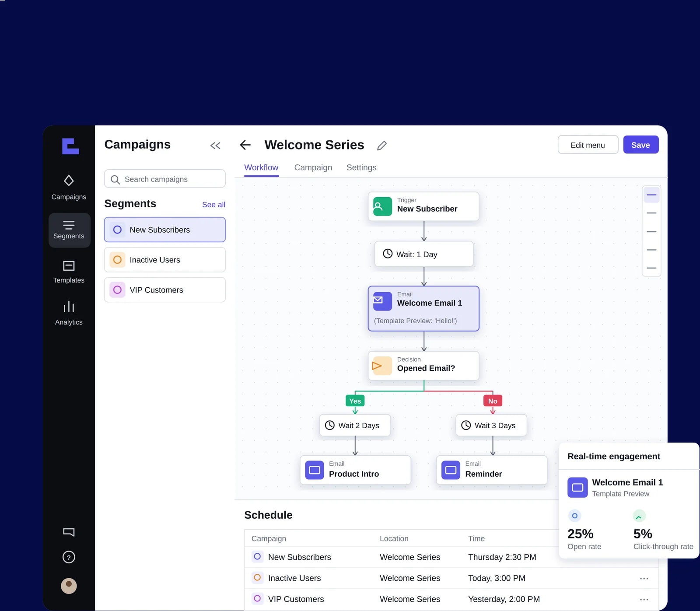This screenshot has height=611, width=700.
Task: Select the Wait 3 Days node
Action: pyautogui.click(x=491, y=425)
